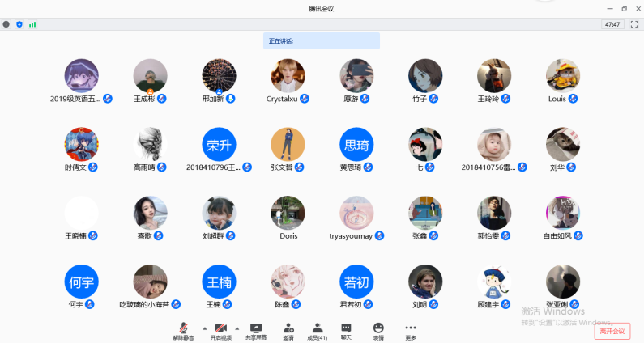This screenshot has width=644, height=343.
Task: Unmute microphone with 解除静音
Action: (185, 330)
